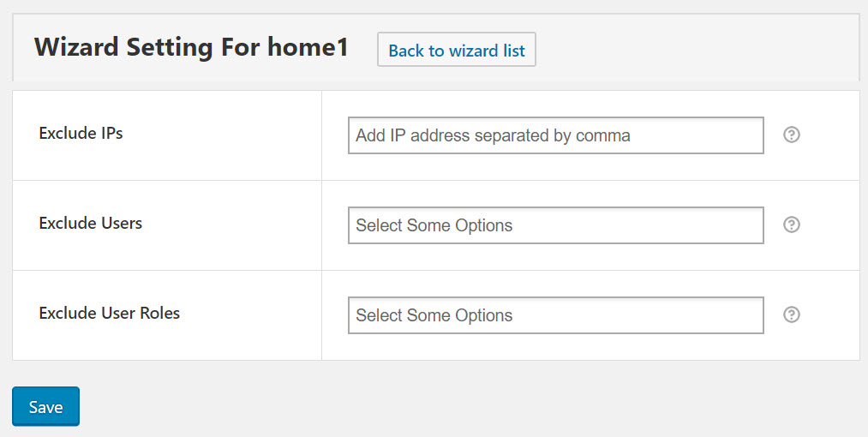This screenshot has height=437, width=868.
Task: Click the Back to wizard list button
Action: (x=457, y=50)
